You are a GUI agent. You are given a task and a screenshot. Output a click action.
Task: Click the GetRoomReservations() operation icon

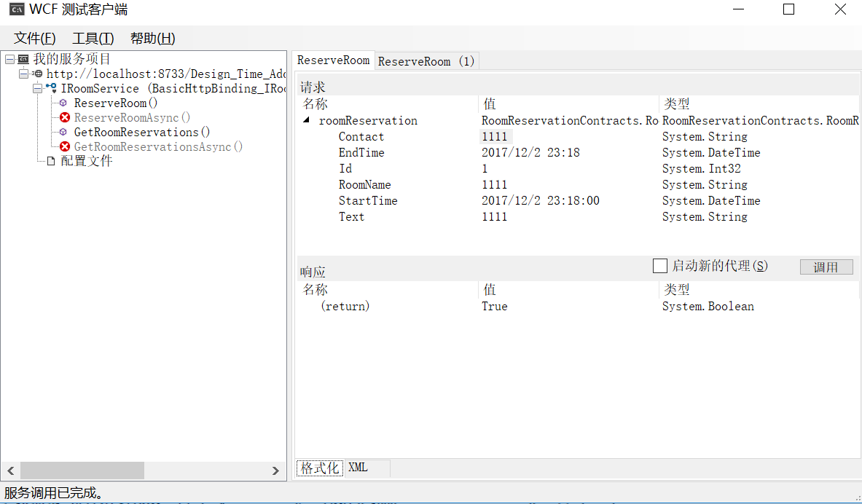click(x=63, y=132)
